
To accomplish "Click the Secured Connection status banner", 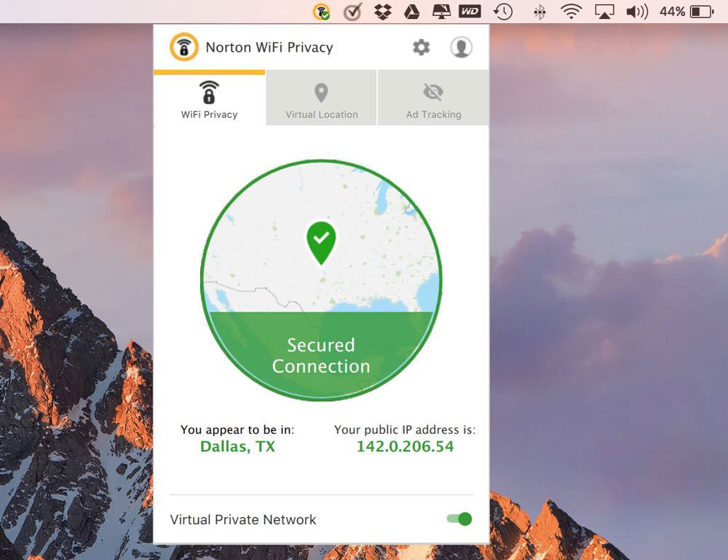I will pyautogui.click(x=321, y=355).
